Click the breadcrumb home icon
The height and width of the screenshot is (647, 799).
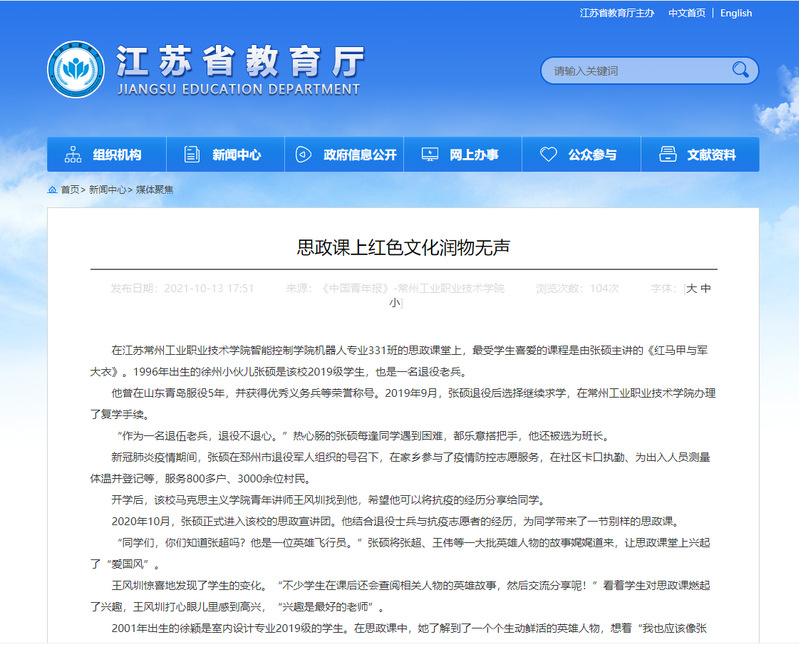(52, 189)
